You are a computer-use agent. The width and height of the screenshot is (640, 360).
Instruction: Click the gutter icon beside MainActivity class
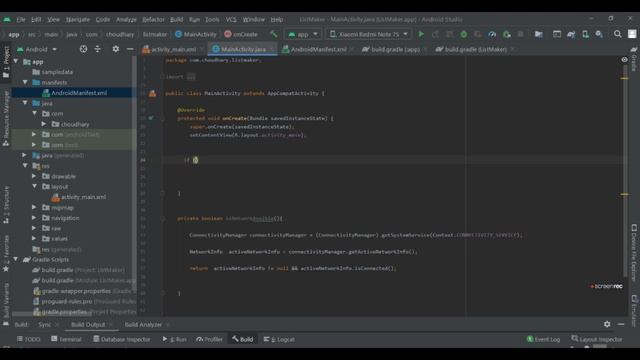(x=152, y=93)
